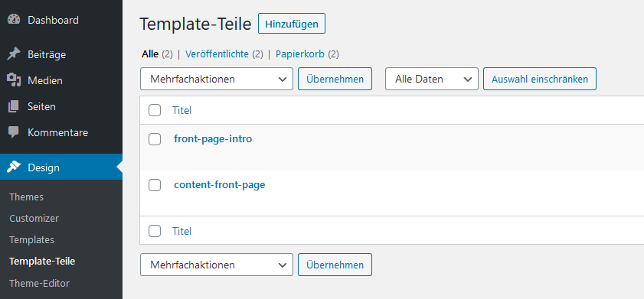Image resolution: width=644 pixels, height=299 pixels.
Task: Tick the content-front-page row checkbox
Action: coord(155,185)
